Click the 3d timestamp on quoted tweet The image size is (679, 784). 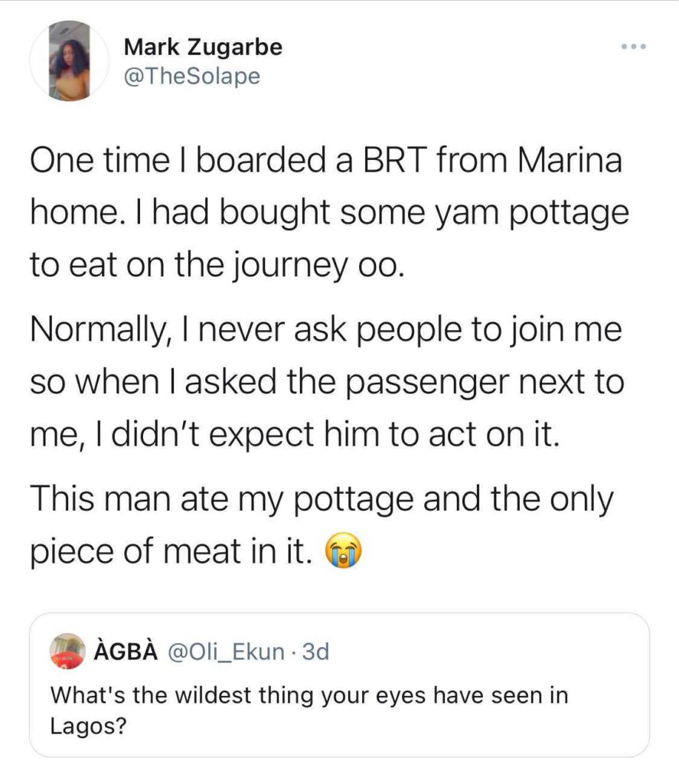click(315, 652)
